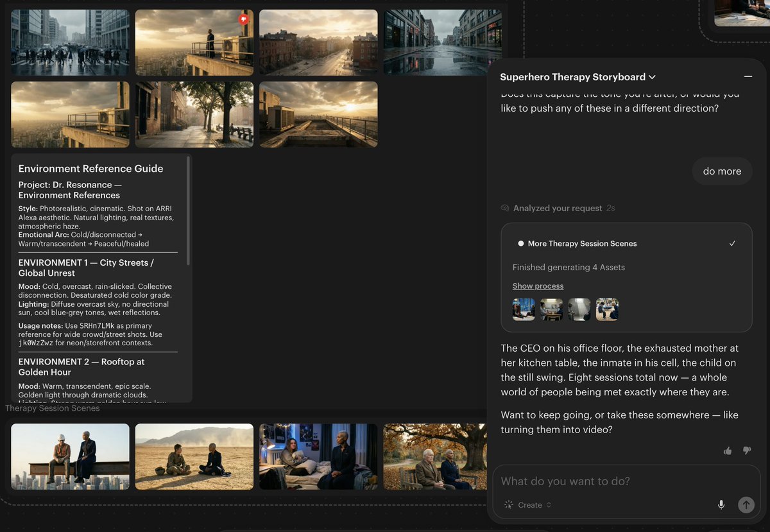
Task: Click the Analyzed your request status
Action: 558,208
